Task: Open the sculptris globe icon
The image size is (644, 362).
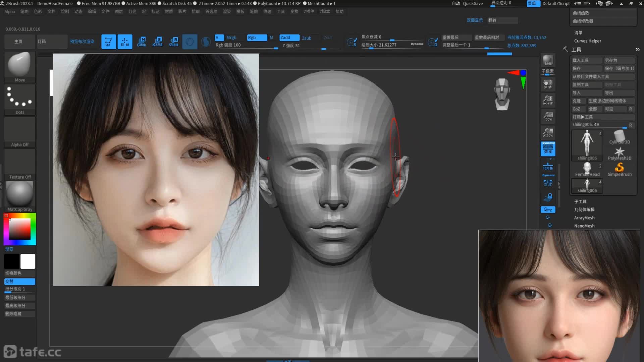Action: tap(206, 42)
